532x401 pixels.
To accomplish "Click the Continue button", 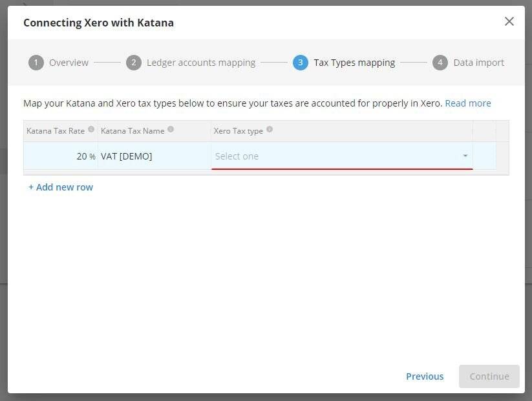I will point(489,376).
